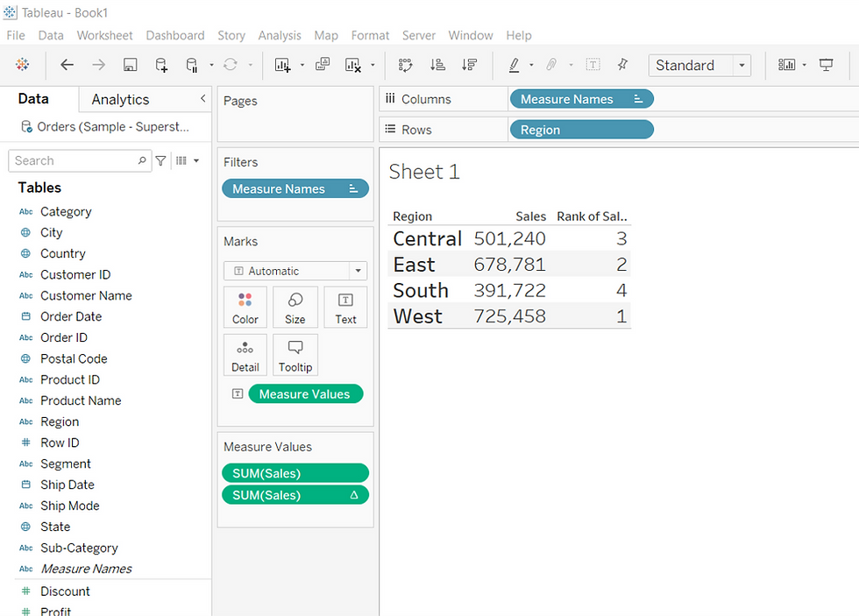Click the Undo back arrow

point(67,65)
